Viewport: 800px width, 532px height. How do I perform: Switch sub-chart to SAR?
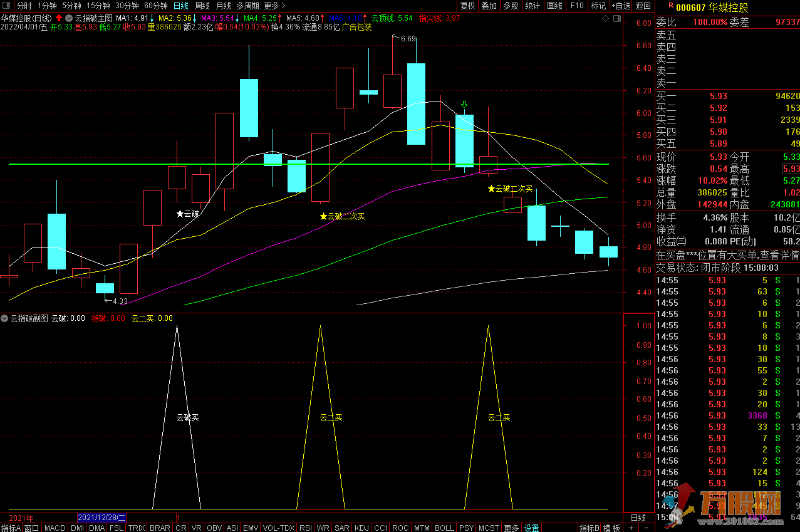342,528
